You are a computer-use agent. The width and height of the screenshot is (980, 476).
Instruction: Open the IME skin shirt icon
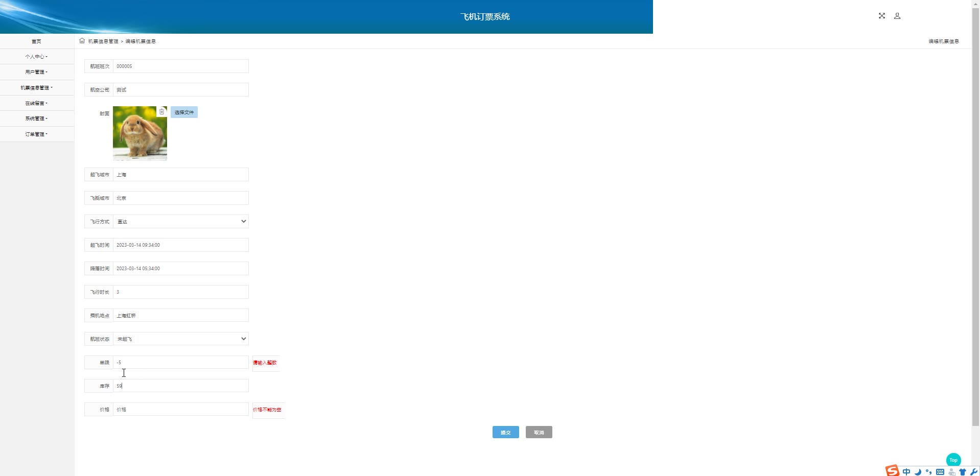click(x=963, y=472)
